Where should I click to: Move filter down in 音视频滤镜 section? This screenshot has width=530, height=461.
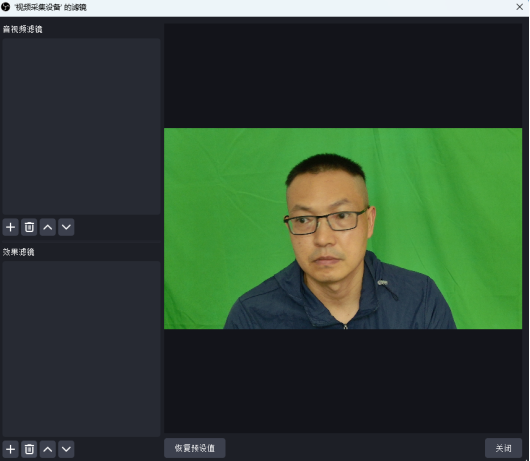[66, 227]
